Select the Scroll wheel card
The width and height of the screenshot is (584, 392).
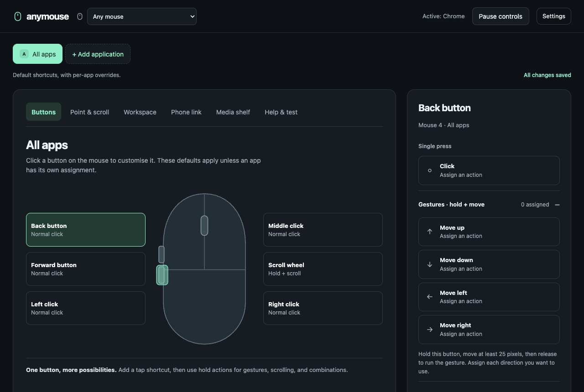[x=323, y=269]
